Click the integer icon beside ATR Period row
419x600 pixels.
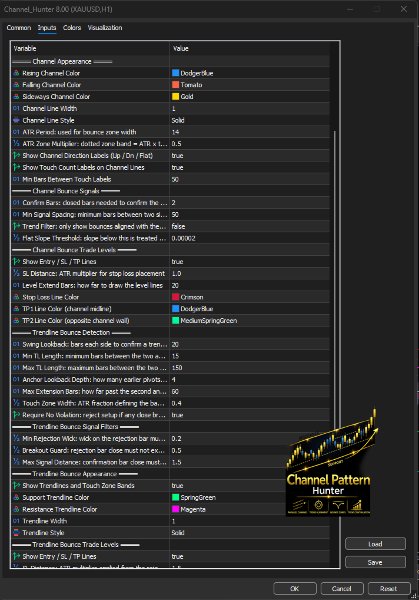click(x=16, y=132)
